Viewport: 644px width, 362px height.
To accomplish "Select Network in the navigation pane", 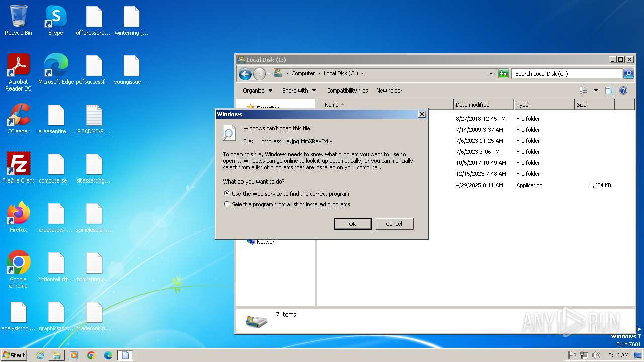I will [267, 242].
